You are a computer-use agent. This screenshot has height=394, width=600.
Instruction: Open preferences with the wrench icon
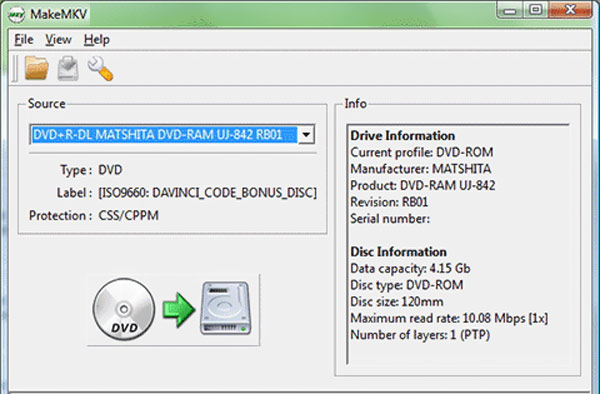pos(100,68)
